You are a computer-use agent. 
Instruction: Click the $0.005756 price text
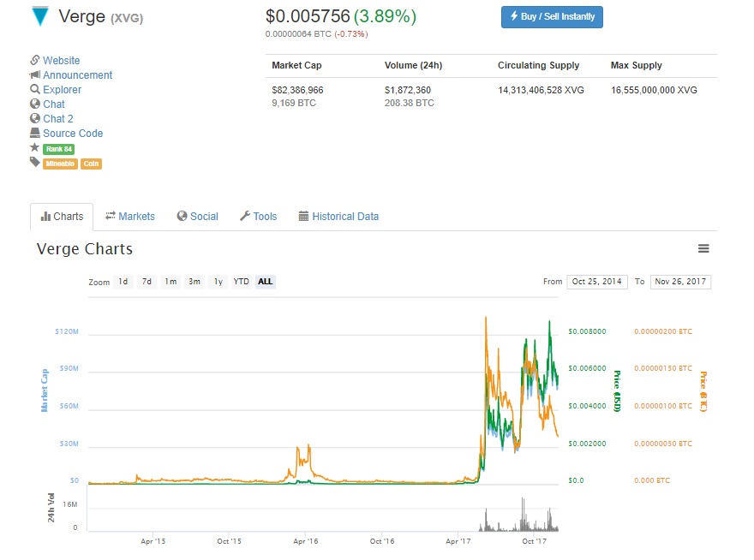[x=308, y=16]
